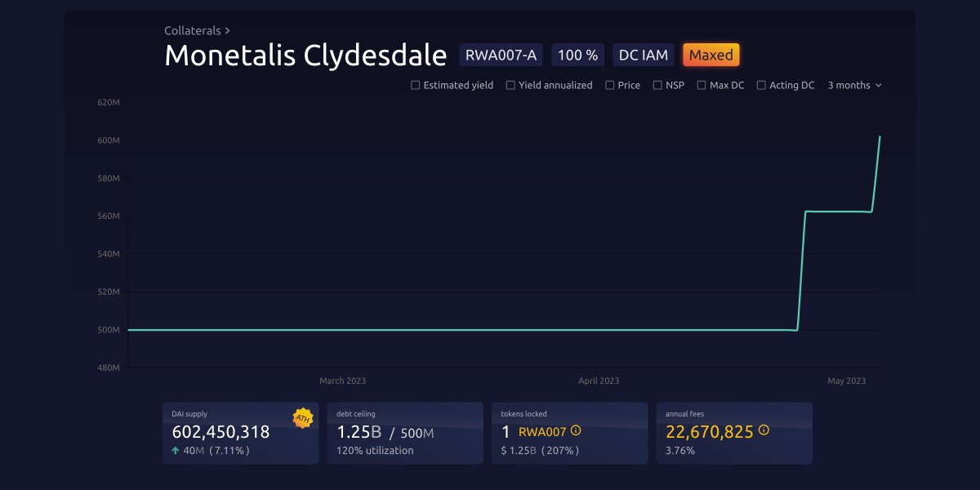Click the chart line plateau at 560M
This screenshot has width=980, height=490.
pos(839,212)
